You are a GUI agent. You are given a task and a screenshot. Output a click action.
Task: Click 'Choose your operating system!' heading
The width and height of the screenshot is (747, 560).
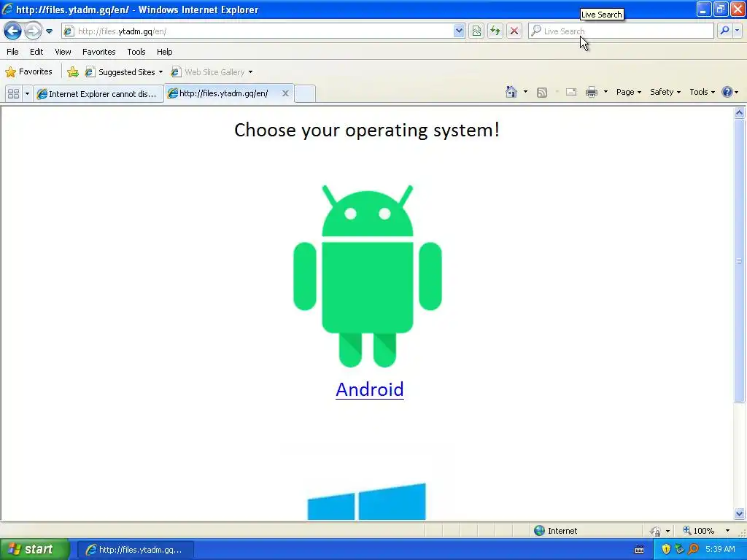367,130
